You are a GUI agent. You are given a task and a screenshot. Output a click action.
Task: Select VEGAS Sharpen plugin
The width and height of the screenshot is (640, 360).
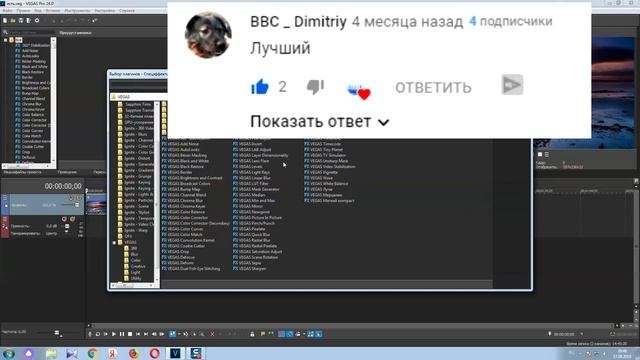click(x=250, y=269)
